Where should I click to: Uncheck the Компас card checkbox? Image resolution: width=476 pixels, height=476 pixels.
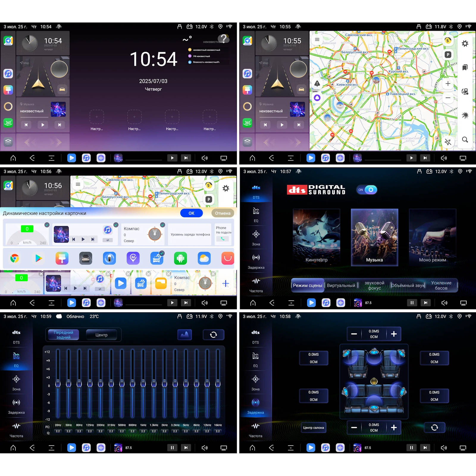point(162,225)
